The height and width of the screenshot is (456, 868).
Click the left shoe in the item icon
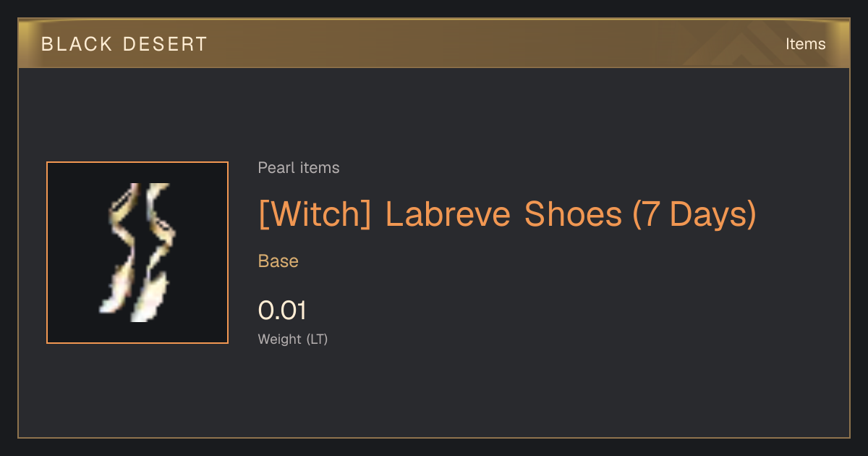click(x=120, y=248)
